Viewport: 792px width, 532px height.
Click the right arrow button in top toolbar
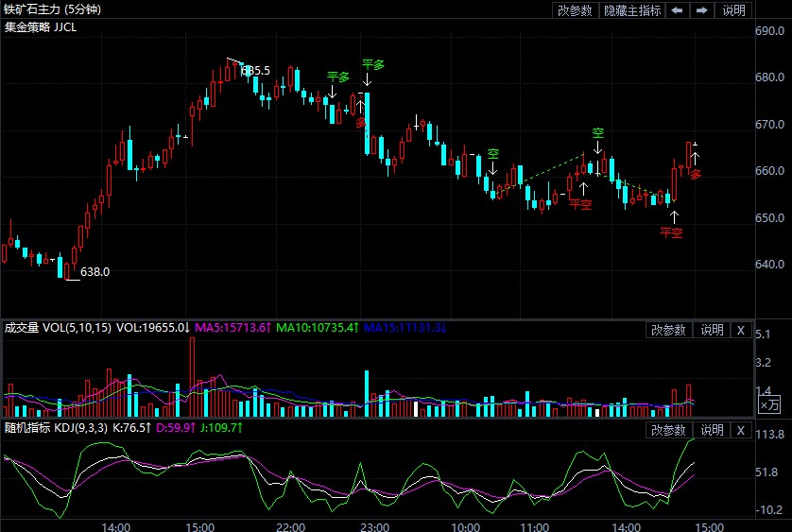701,10
